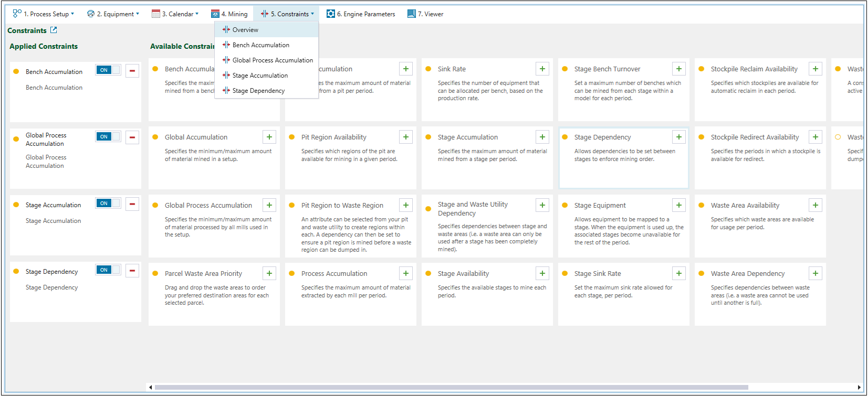Viewport: 868px width, 396px height.
Task: Turn off Global Process Accumulation switch
Action: pyautogui.click(x=108, y=137)
